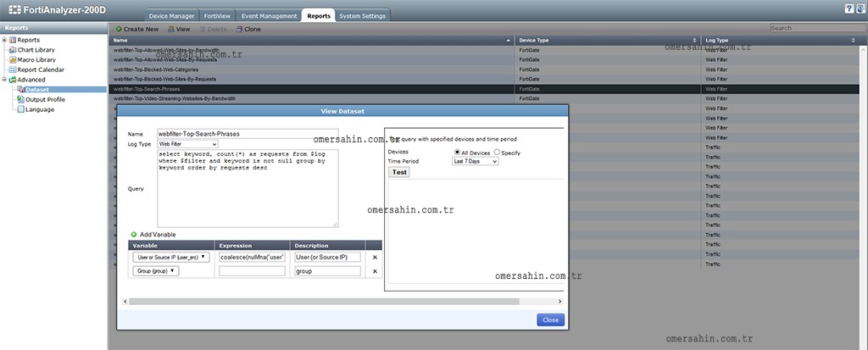Click the Language tree icon
Viewport: 868px width, 350px height.
point(21,109)
